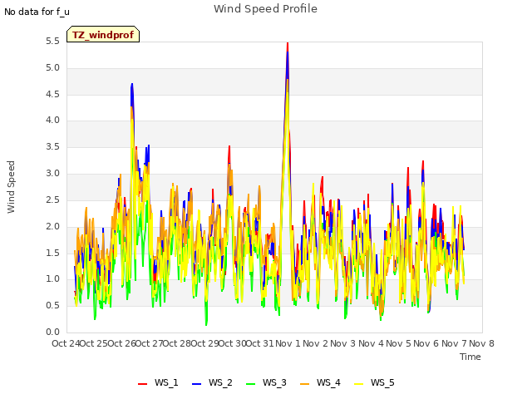
Task: Click the Nov 6 x-axis tick label
Action: (x=426, y=343)
